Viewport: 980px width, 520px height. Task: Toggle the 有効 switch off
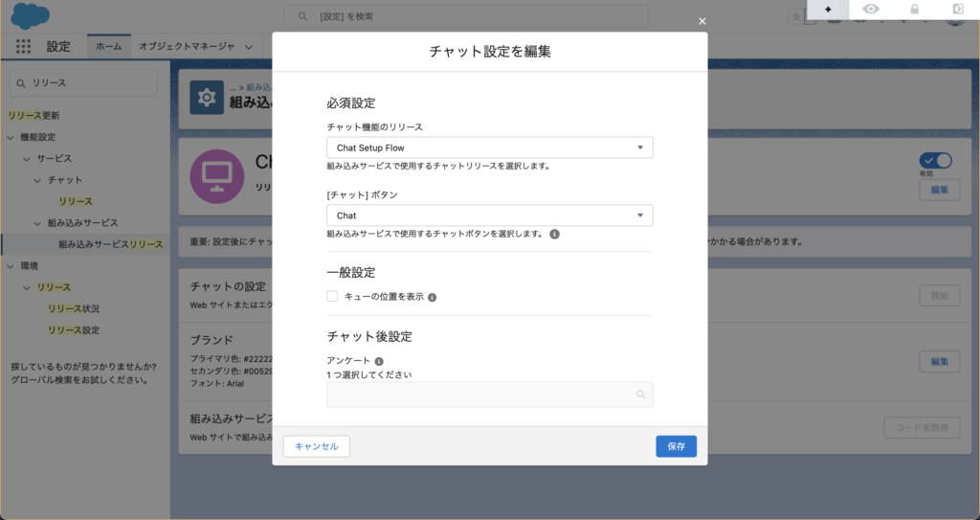click(936, 161)
